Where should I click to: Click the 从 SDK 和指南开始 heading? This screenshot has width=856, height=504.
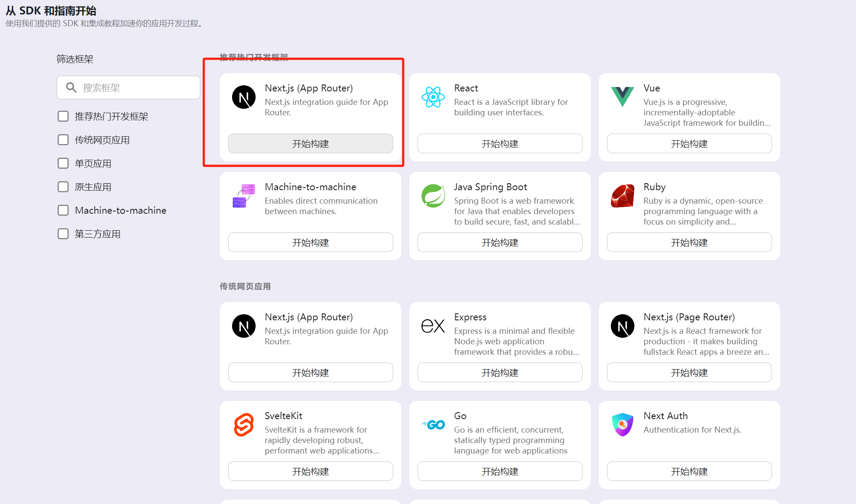point(51,10)
